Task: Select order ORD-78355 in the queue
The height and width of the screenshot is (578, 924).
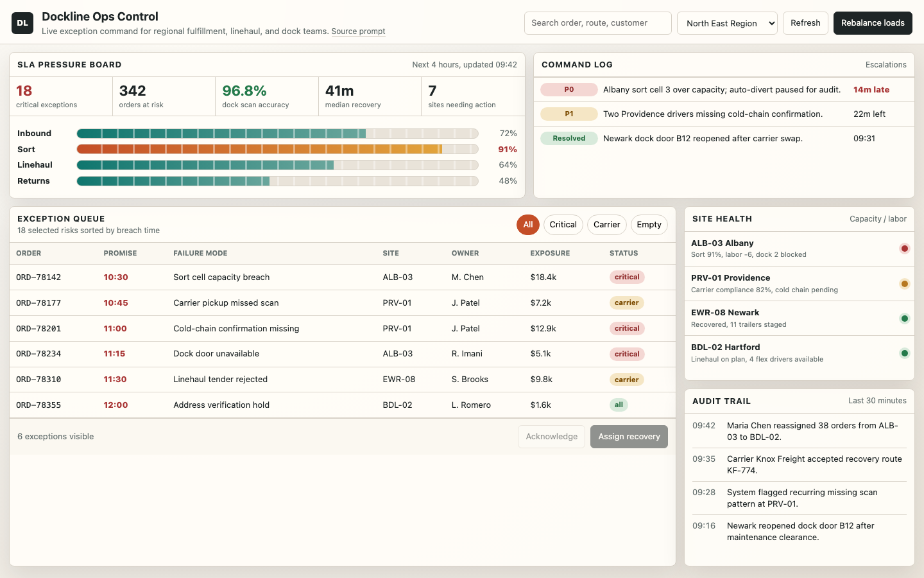Action: pos(343,405)
